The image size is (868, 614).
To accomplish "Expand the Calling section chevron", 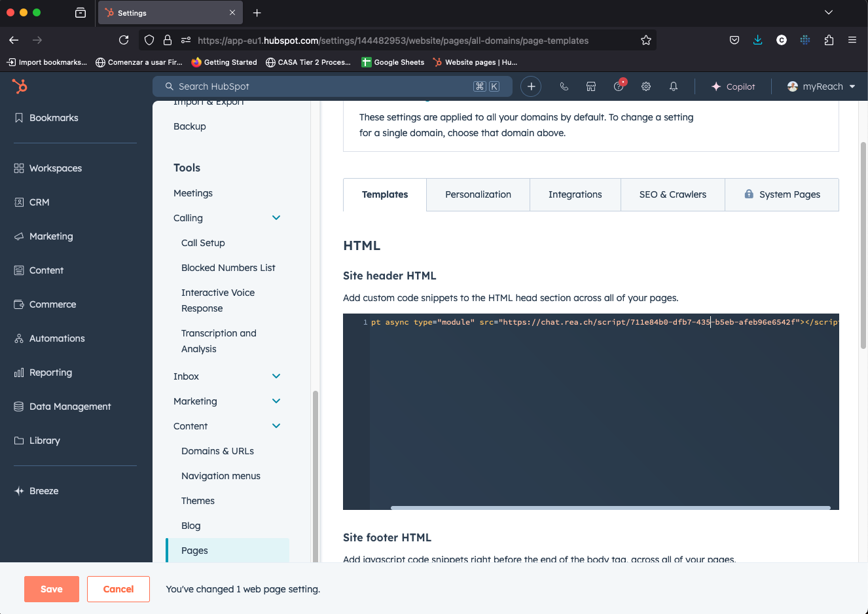I will [x=276, y=218].
